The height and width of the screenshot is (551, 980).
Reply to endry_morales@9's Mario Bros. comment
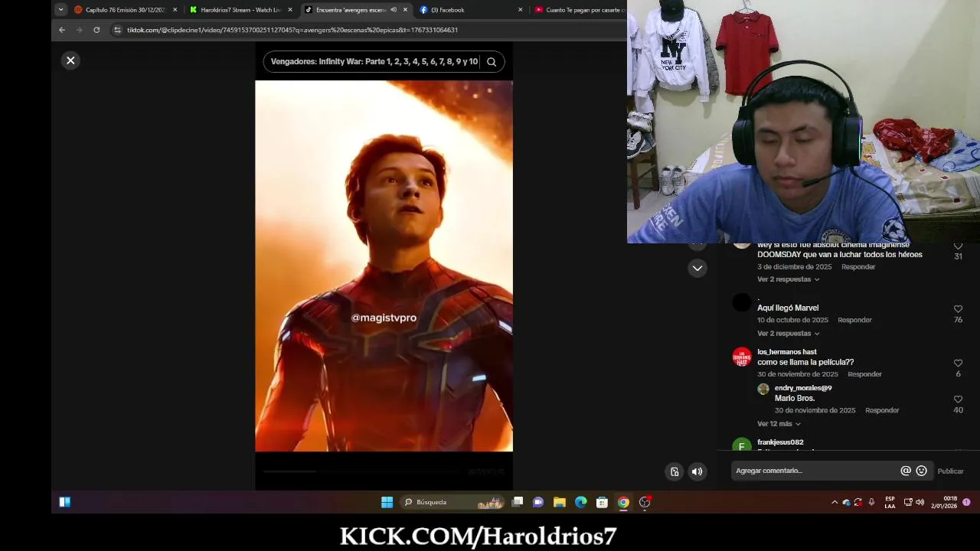[882, 410]
